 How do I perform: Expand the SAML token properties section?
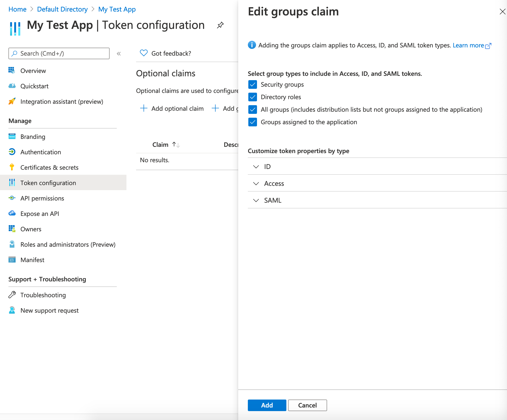(256, 200)
